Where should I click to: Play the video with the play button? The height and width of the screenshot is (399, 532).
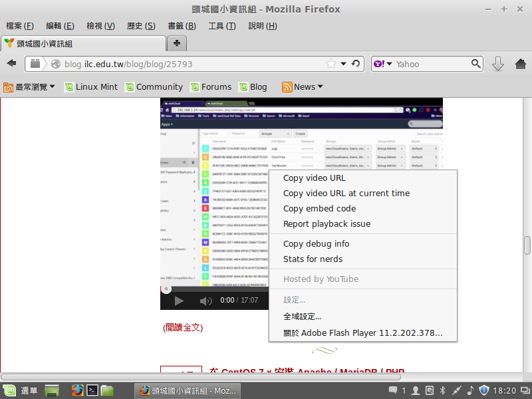178,301
